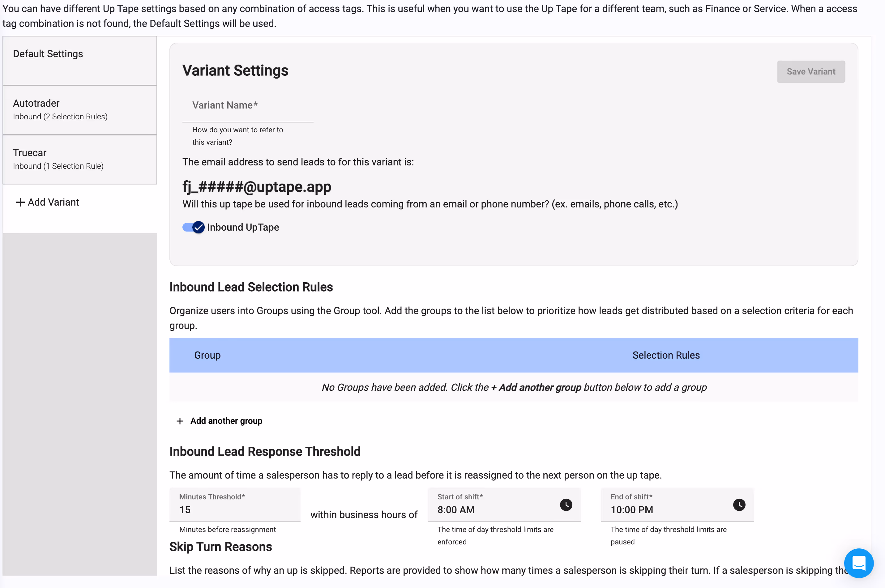Click the Minutes Threshold field

pyautogui.click(x=235, y=509)
